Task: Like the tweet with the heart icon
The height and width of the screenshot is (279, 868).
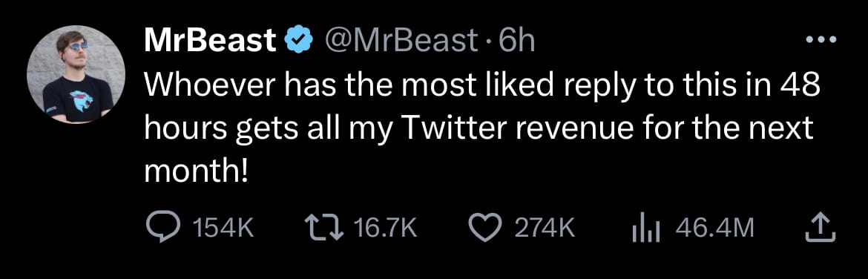Action: point(485,228)
